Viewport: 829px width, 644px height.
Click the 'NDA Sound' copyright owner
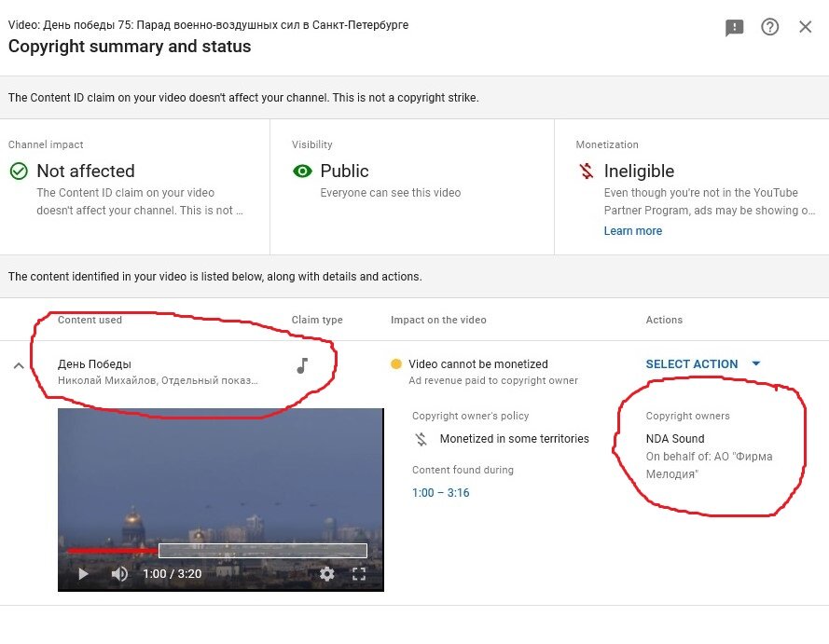click(x=674, y=438)
